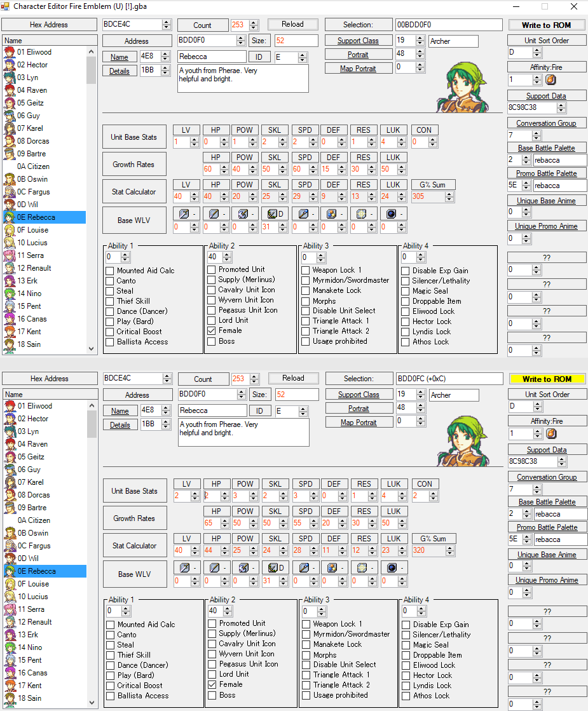588x711 pixels.
Task: Select 10 Lucius in bottom name list
Action: [45, 597]
